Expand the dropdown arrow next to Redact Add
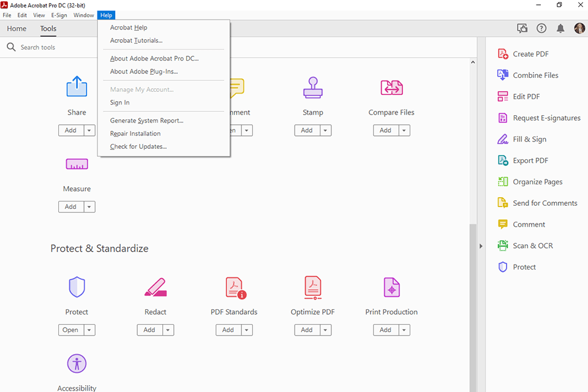 [168, 330]
